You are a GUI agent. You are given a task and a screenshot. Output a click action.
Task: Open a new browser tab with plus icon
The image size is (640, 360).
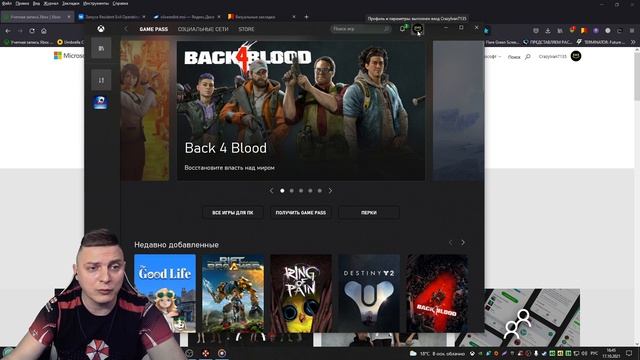306,17
